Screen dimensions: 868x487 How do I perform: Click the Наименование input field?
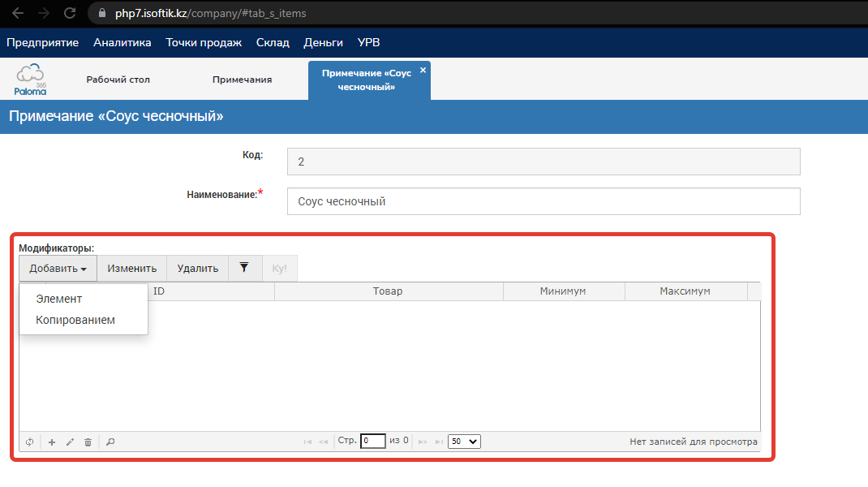[x=544, y=201]
